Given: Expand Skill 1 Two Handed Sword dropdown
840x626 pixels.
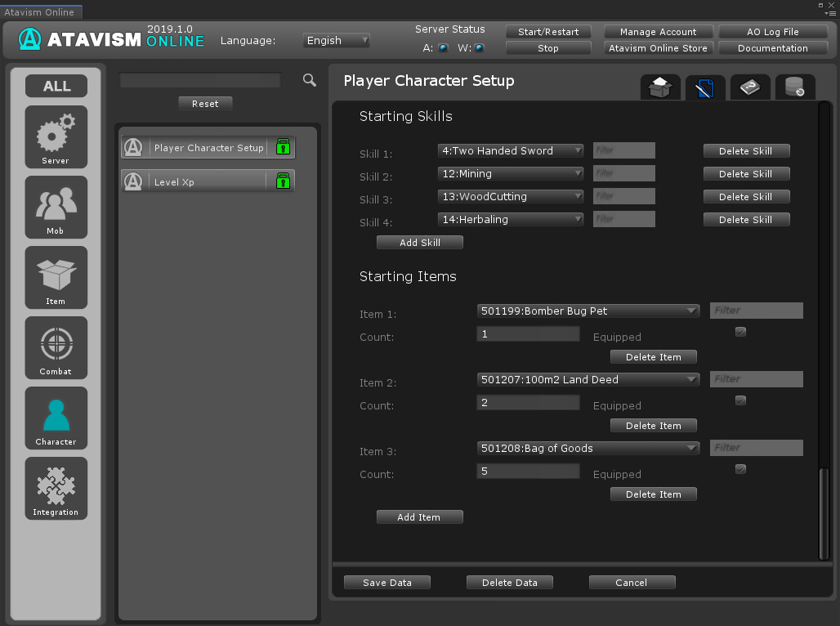Looking at the screenshot, I should (511, 150).
